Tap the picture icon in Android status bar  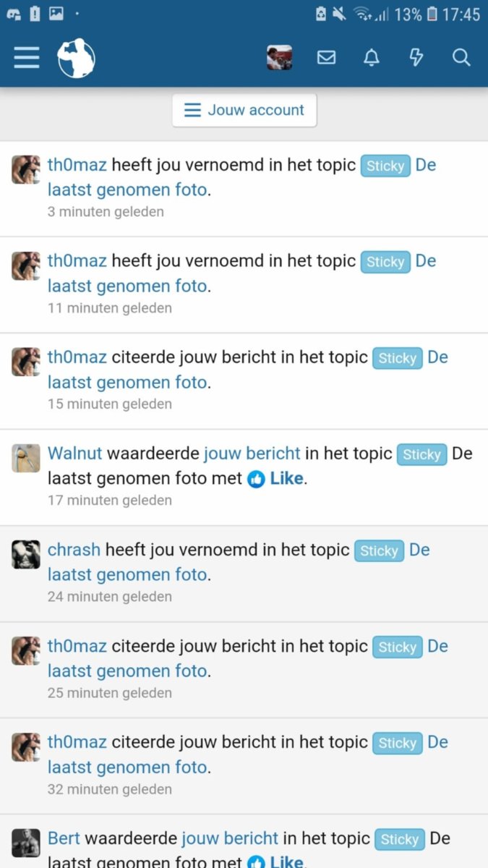(56, 14)
